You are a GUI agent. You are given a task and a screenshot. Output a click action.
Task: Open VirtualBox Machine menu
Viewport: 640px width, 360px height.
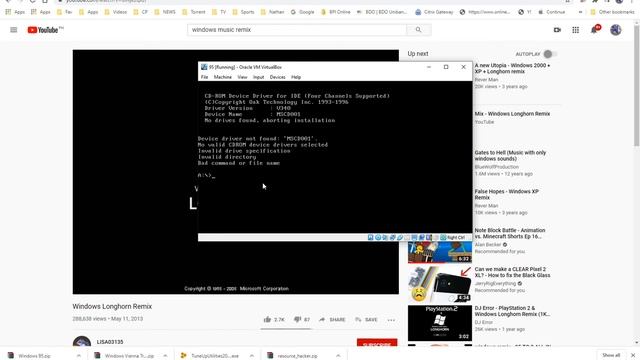pyautogui.click(x=223, y=77)
